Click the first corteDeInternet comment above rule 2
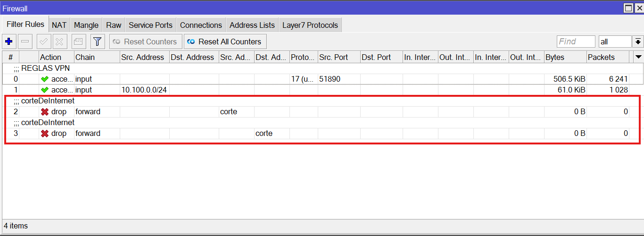644x236 pixels. [x=44, y=101]
